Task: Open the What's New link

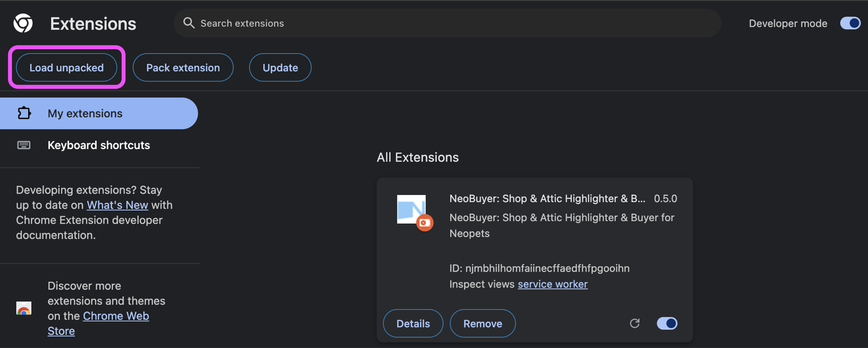Action: click(x=117, y=205)
